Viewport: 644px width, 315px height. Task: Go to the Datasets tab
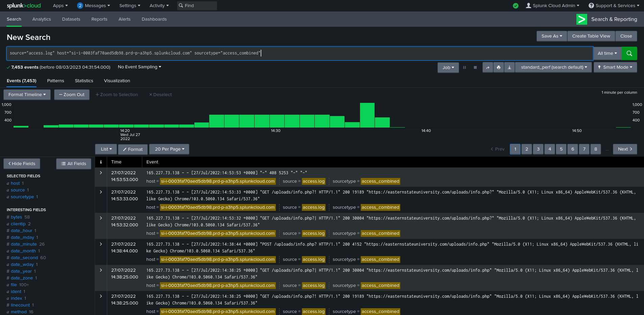click(x=71, y=19)
